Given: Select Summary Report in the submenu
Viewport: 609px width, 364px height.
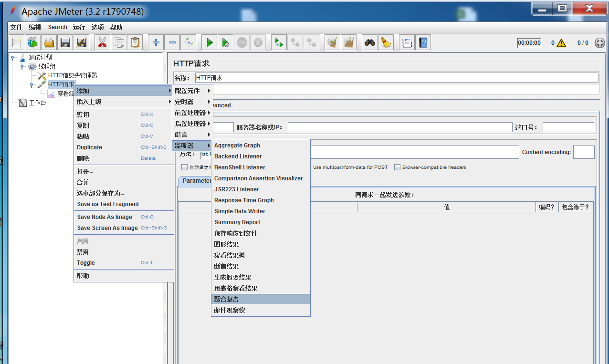Looking at the screenshot, I should click(x=261, y=222).
